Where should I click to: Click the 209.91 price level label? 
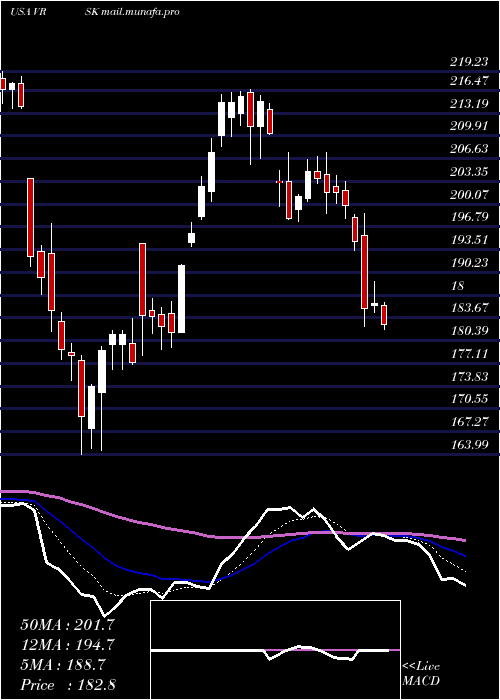point(469,126)
